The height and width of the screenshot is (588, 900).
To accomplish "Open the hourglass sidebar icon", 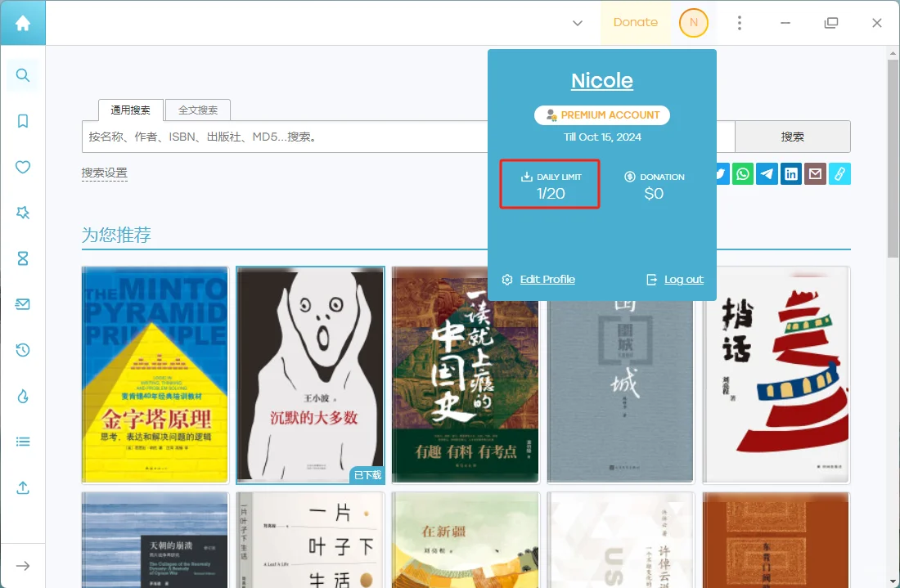I will (x=22, y=258).
